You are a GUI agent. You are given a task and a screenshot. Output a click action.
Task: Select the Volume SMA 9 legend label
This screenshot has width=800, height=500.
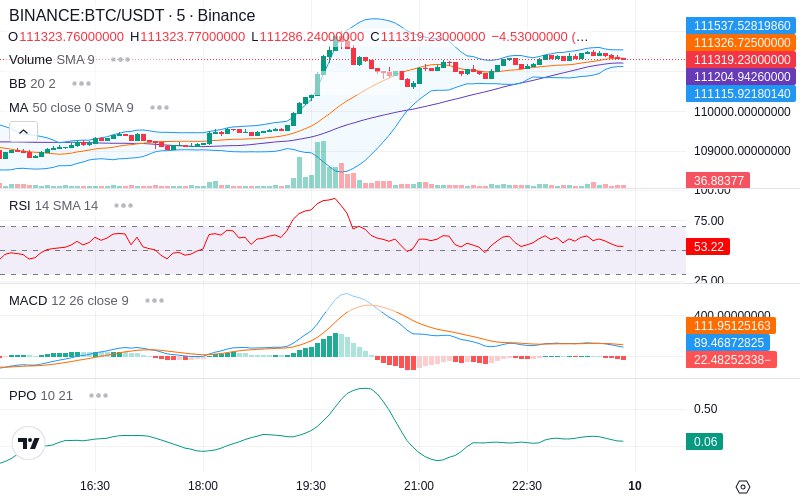tap(52, 60)
